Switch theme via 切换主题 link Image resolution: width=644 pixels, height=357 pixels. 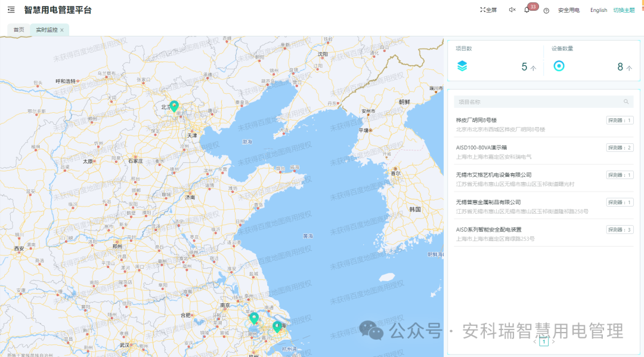625,10
